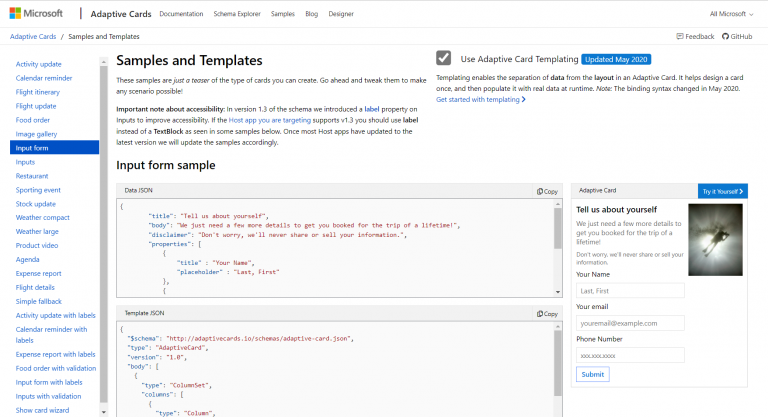Select Simple fallback sample
768x417 pixels.
[39, 301]
